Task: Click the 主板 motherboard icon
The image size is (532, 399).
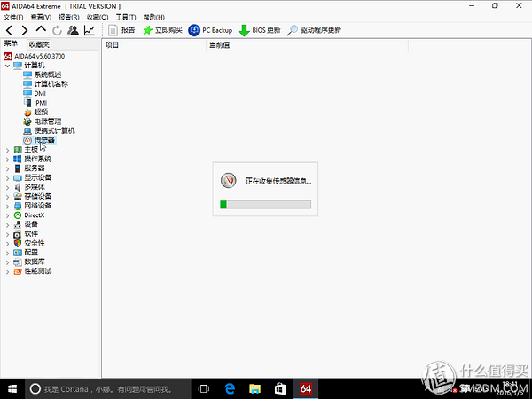Action: click(x=18, y=150)
